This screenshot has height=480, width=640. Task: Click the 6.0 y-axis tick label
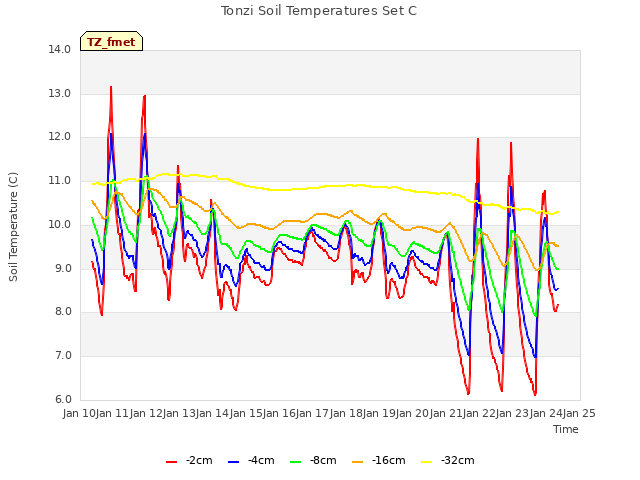pos(62,400)
